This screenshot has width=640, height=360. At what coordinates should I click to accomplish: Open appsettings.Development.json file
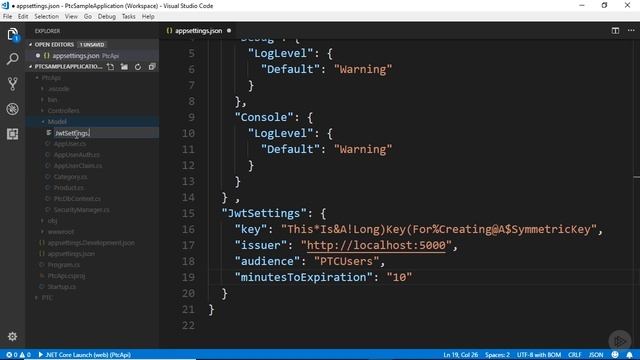(x=92, y=242)
